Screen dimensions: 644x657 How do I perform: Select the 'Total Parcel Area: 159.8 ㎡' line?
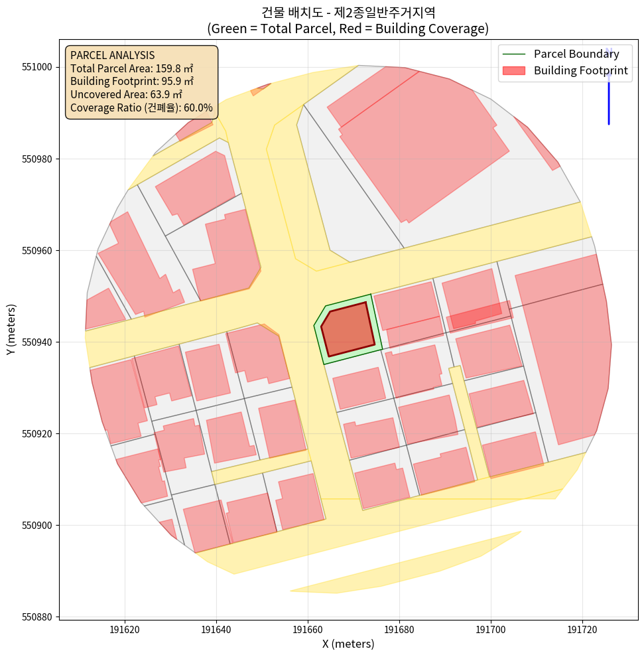coord(131,68)
